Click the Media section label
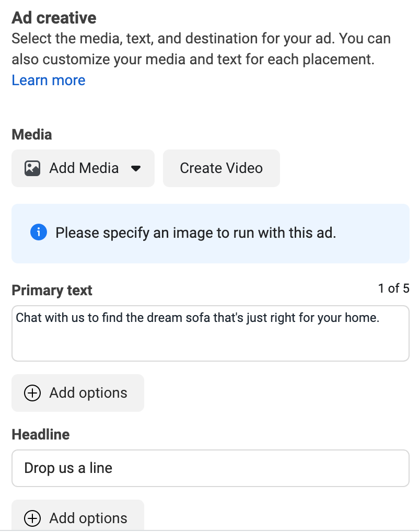 (x=32, y=135)
